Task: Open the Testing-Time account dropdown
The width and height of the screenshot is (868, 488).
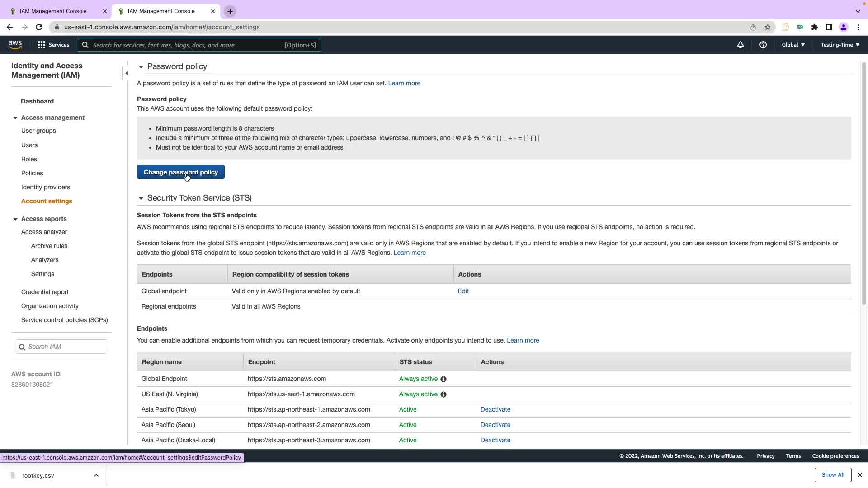Action: coord(840,45)
